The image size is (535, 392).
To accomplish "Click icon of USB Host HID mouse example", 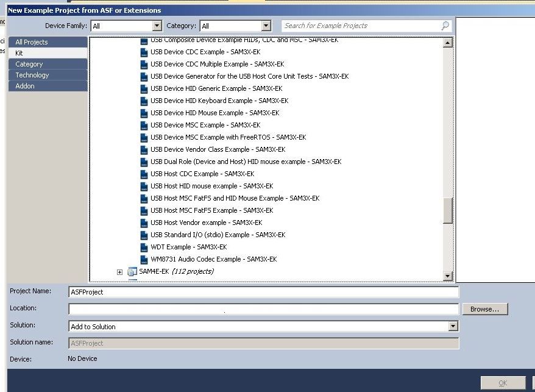I will click(144, 187).
